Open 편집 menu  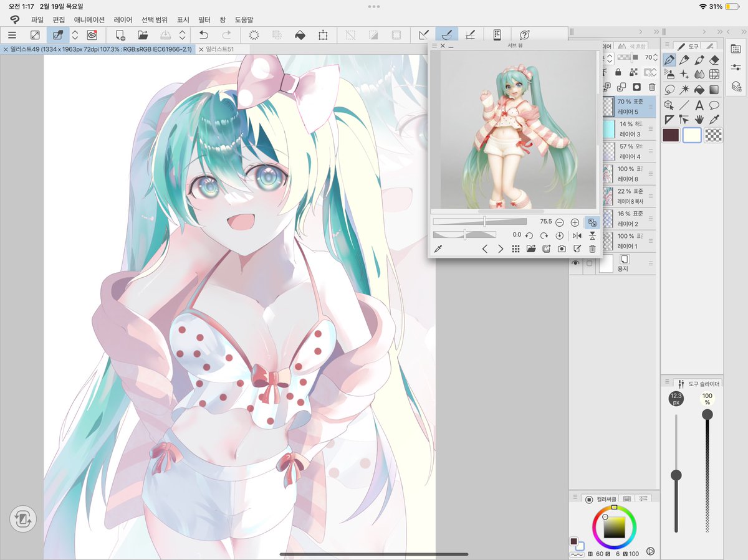(59, 20)
